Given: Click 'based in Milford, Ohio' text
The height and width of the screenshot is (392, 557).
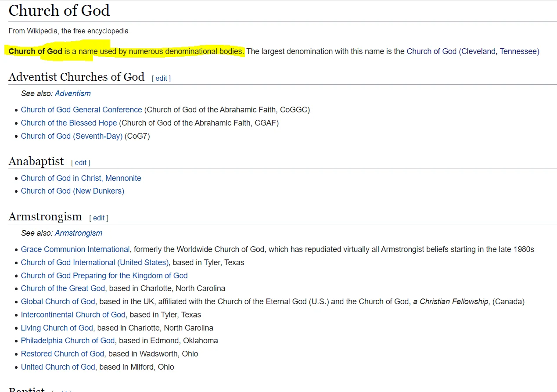Looking at the screenshot, I should [x=137, y=367].
